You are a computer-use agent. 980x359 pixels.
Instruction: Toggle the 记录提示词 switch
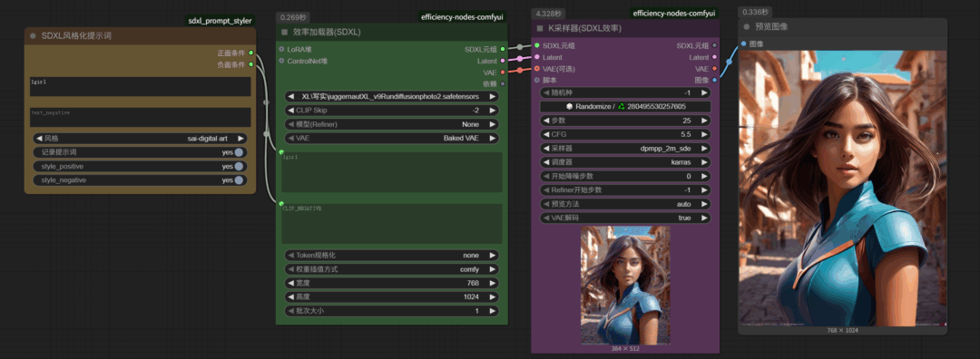(x=239, y=152)
